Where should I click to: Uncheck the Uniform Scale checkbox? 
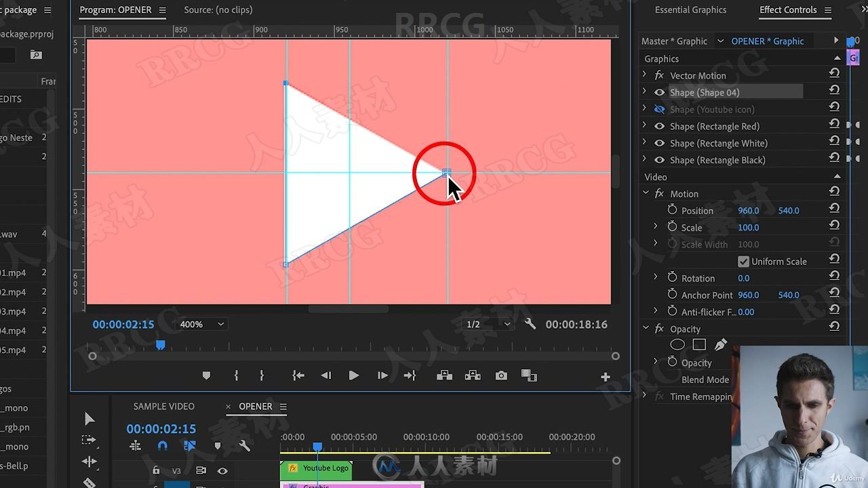[x=743, y=261]
